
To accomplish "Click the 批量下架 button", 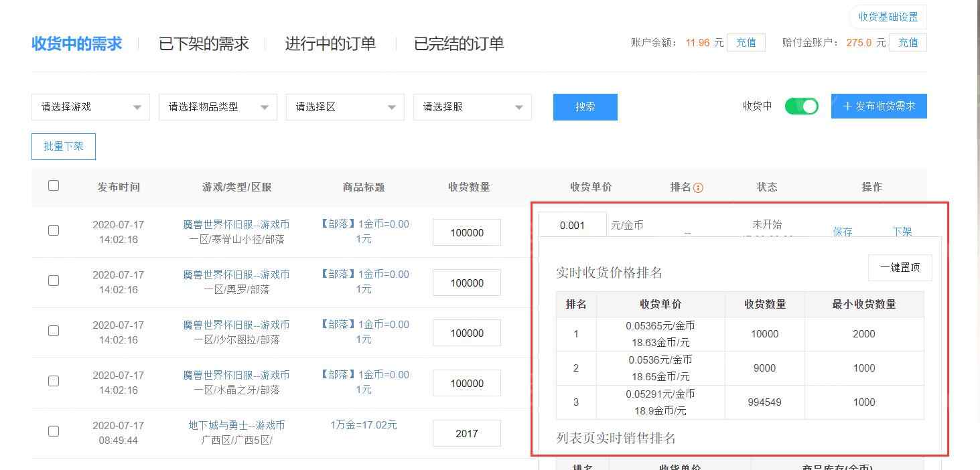I will pos(64,147).
